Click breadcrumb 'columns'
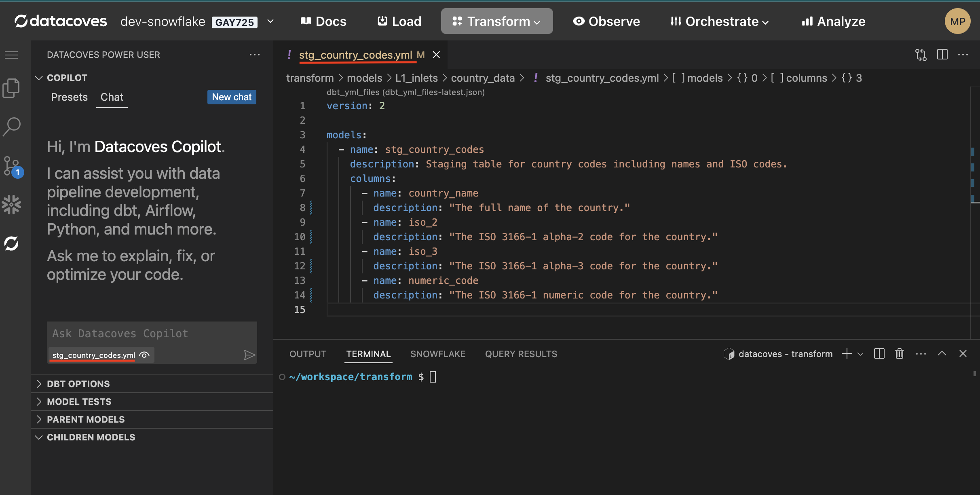The image size is (980, 495). click(806, 78)
